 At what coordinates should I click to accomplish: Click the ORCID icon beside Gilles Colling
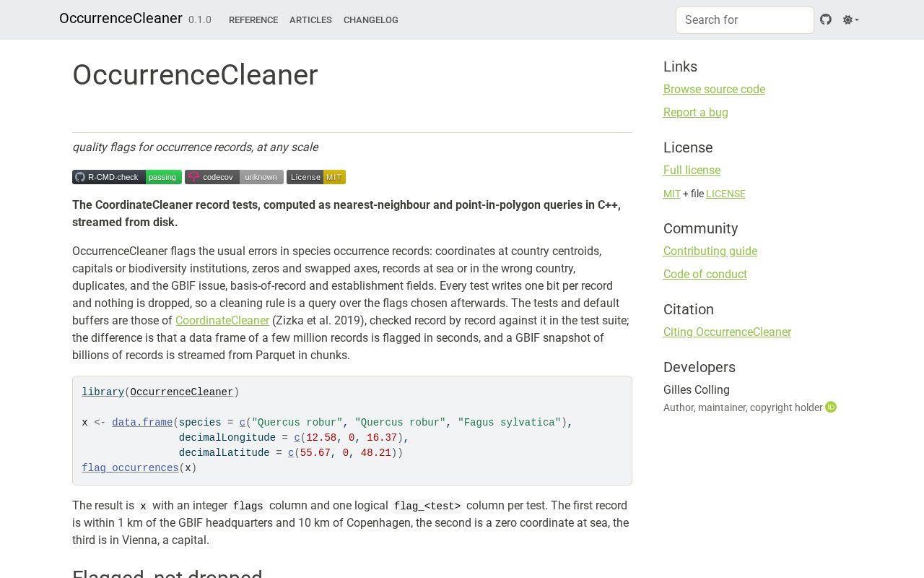[831, 407]
